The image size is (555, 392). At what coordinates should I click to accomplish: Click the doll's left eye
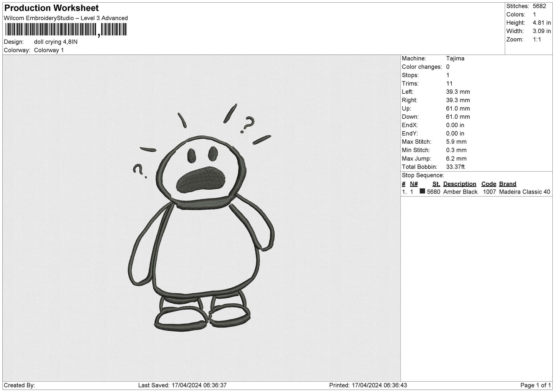(x=191, y=155)
